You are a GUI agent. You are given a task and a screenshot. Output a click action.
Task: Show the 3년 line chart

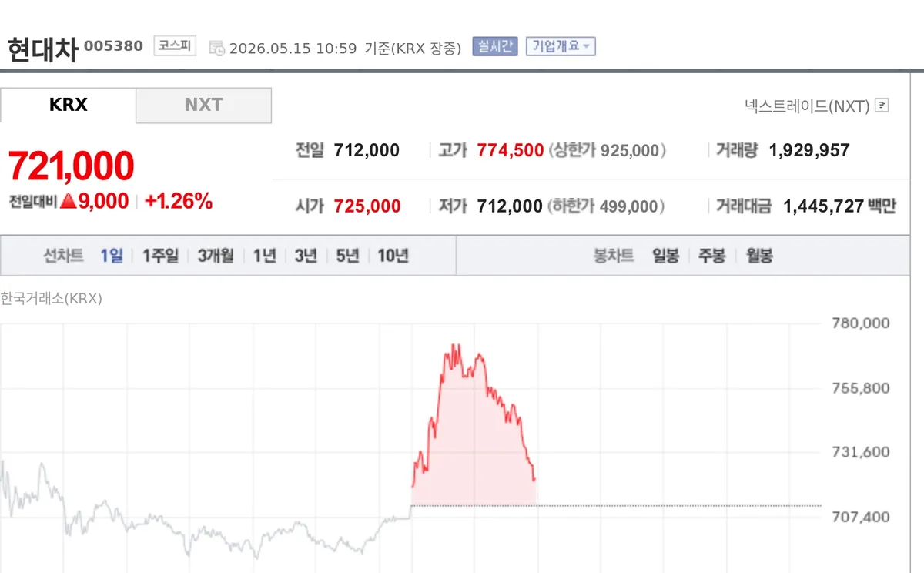click(x=306, y=256)
